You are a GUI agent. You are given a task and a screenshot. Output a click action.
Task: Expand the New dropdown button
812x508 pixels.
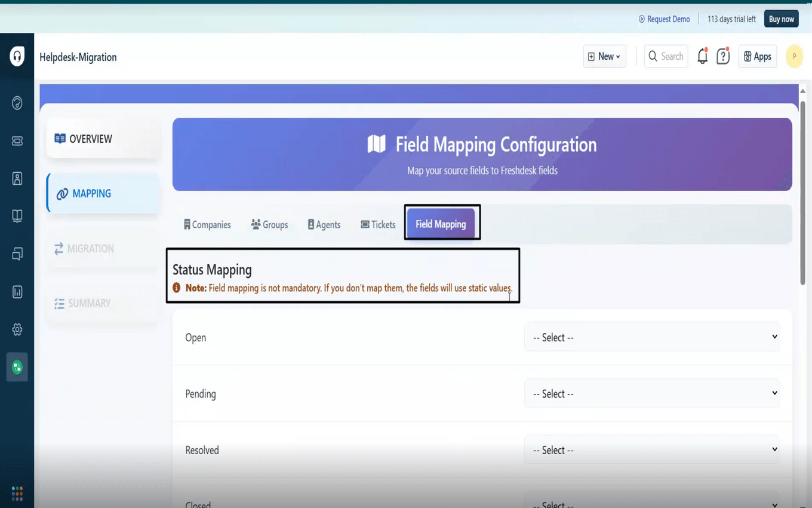point(604,56)
